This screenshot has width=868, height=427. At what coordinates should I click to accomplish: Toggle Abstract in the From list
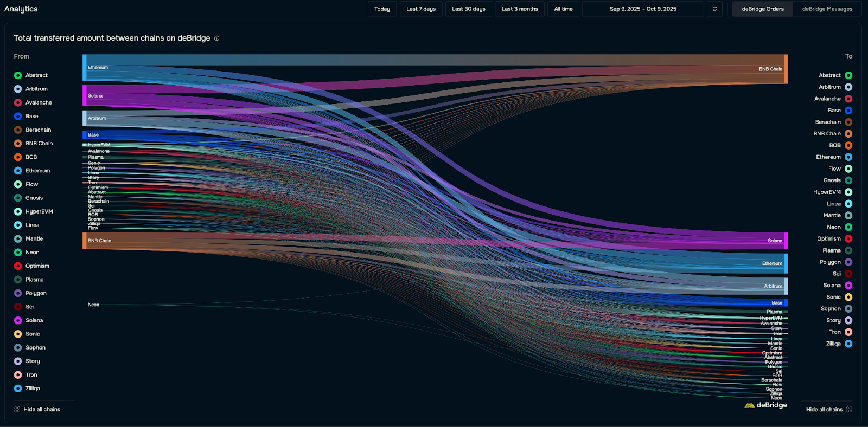pyautogui.click(x=36, y=75)
